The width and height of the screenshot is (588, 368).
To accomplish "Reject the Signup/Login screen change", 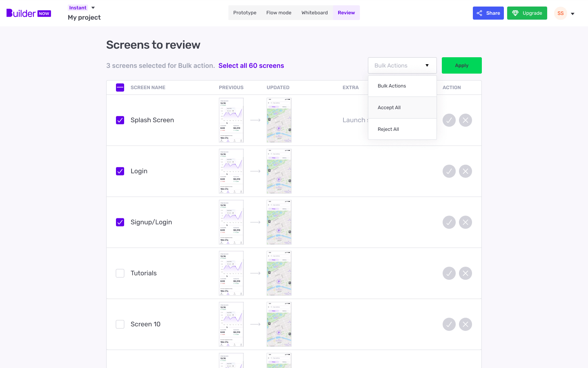I will point(465,222).
